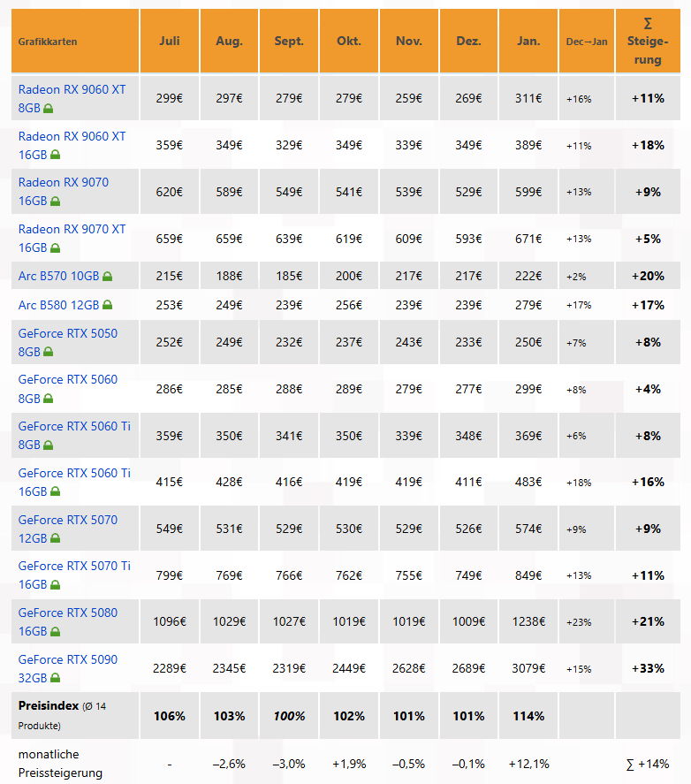Click the 3079€ January price for RTX 5090

tap(528, 668)
